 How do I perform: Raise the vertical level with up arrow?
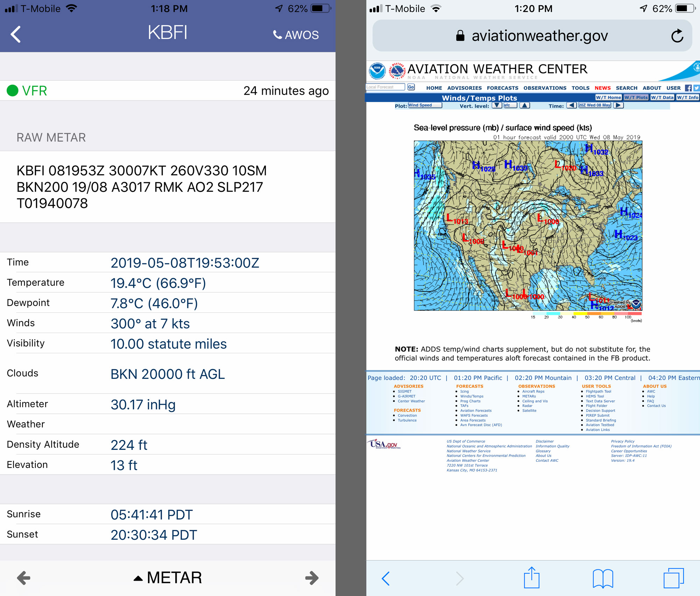tap(524, 105)
